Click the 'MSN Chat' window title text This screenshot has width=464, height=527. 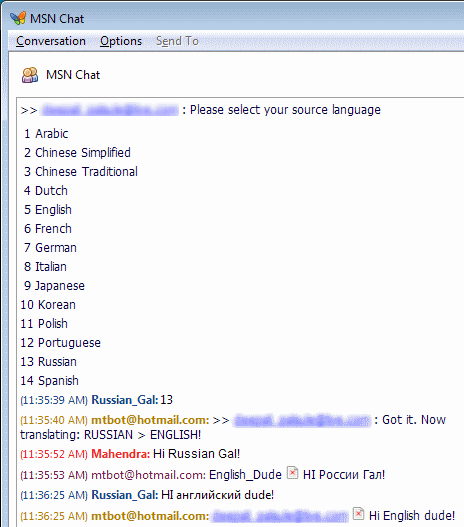tap(57, 18)
